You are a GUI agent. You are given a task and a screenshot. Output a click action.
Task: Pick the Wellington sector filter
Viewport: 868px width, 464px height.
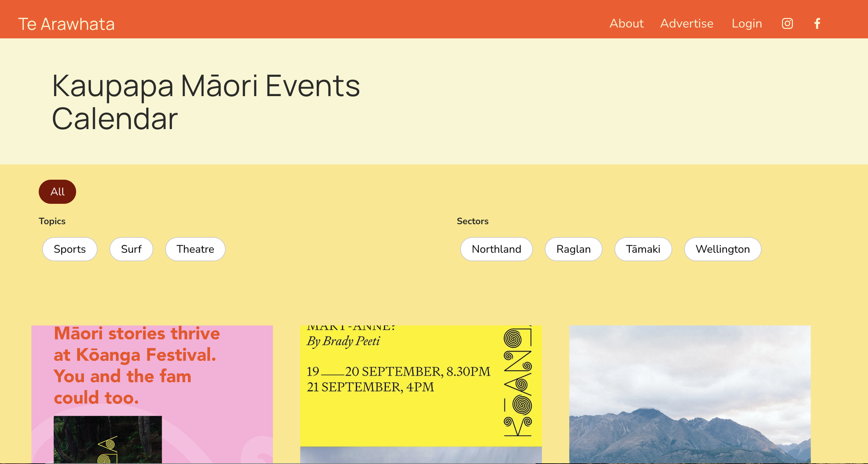click(723, 249)
